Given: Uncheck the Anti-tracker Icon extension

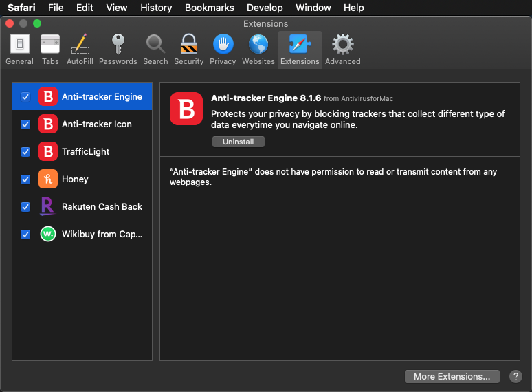Looking at the screenshot, I should [x=25, y=124].
